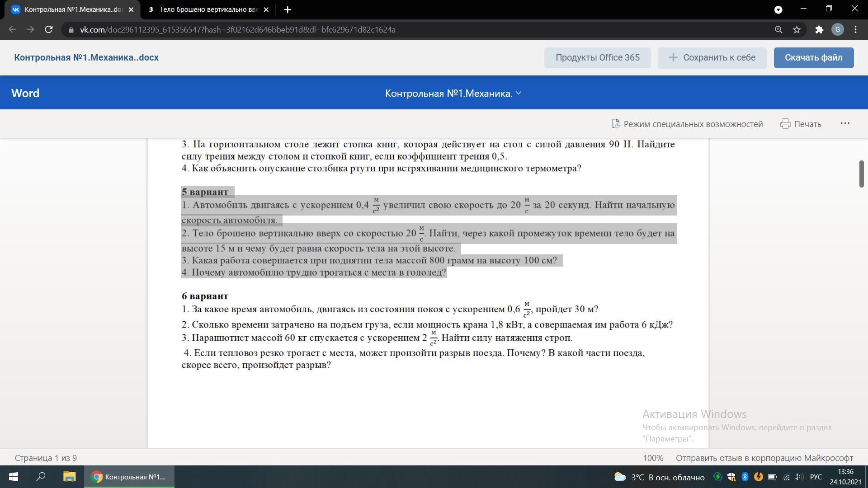
Task: Click the site lock icon in address bar
Action: click(71, 30)
